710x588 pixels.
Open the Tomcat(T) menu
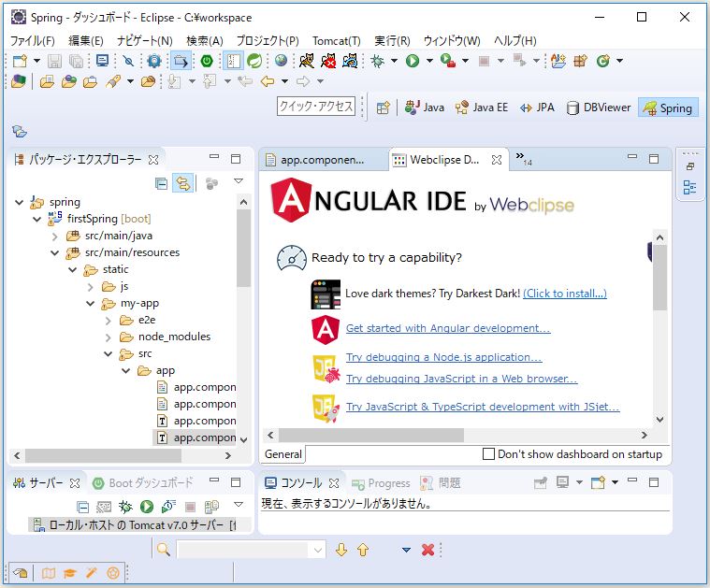(x=337, y=41)
